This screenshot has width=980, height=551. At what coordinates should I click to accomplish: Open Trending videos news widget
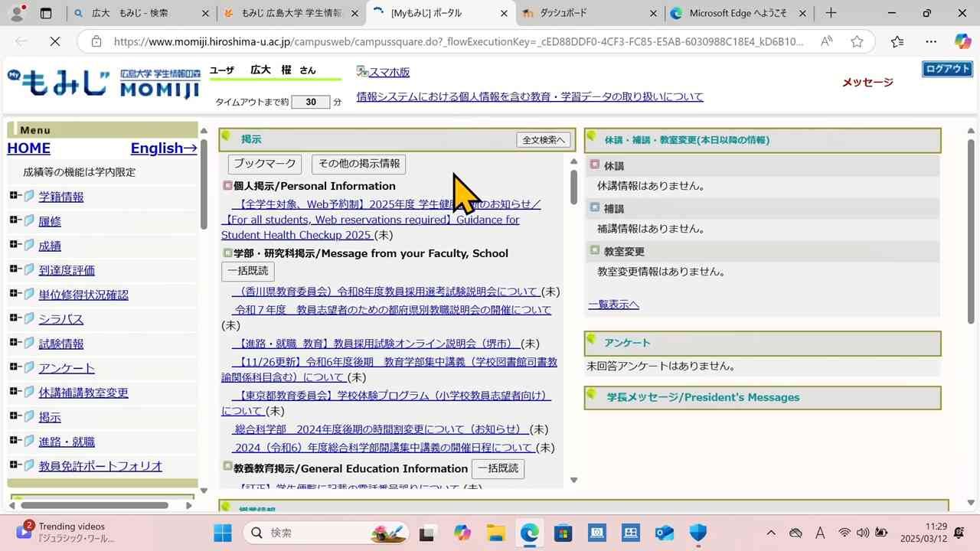[65, 532]
